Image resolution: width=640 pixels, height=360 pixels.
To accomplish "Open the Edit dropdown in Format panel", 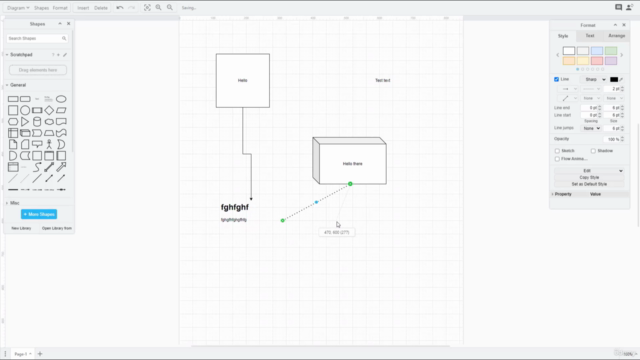I will click(x=589, y=171).
